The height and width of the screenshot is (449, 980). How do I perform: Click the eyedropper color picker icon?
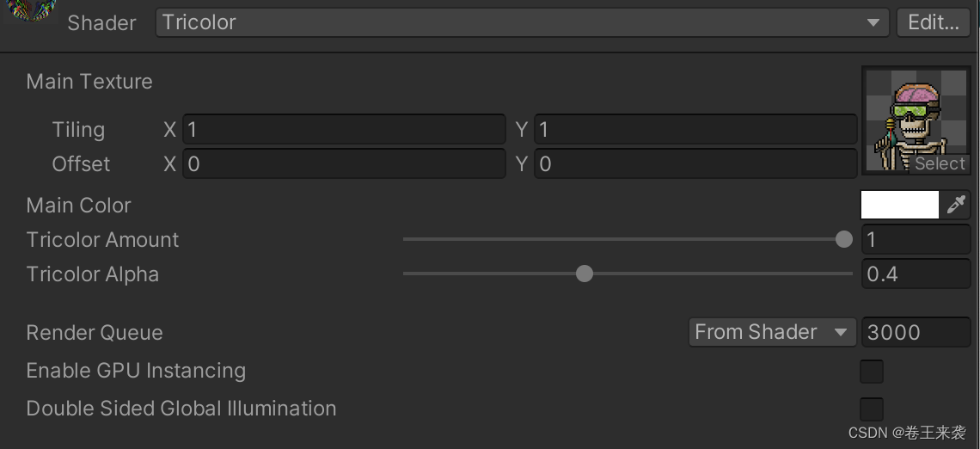(x=956, y=205)
